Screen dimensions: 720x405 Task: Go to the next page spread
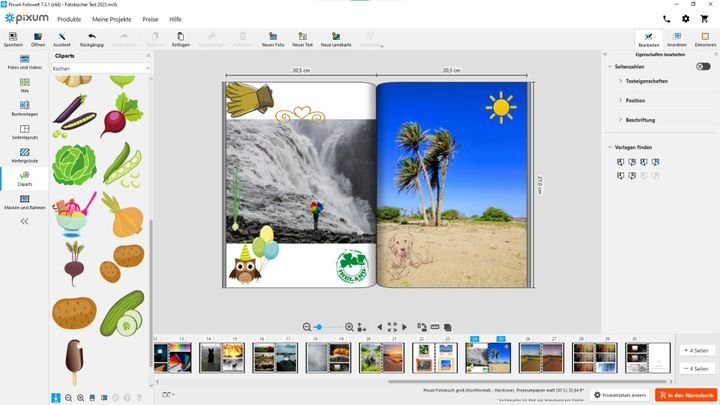point(405,327)
